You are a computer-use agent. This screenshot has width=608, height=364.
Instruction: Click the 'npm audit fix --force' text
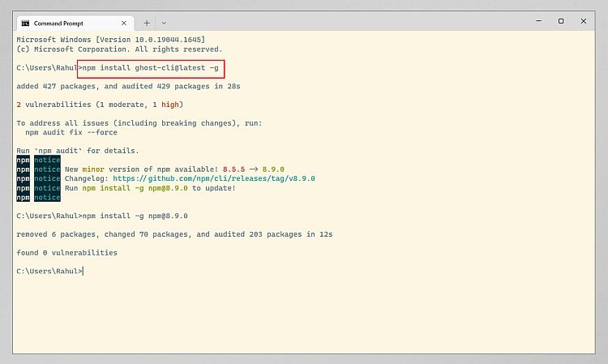click(71, 133)
